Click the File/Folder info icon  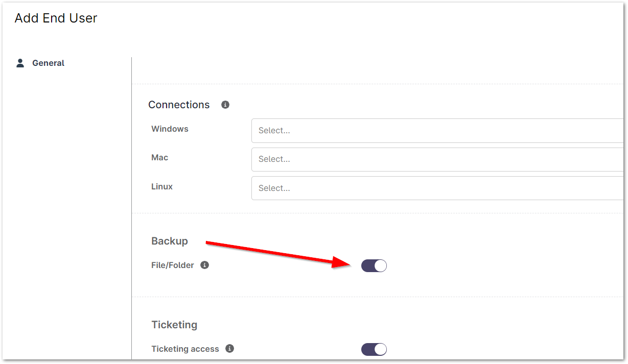click(x=205, y=265)
